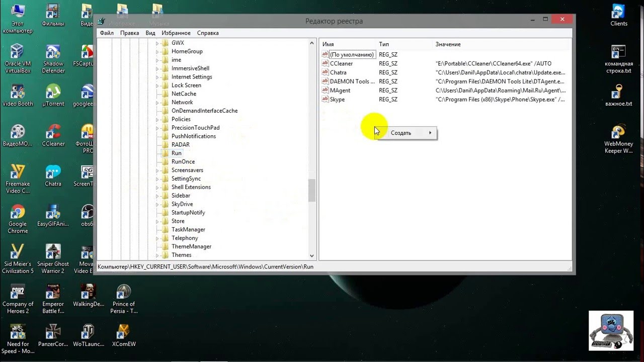Expand the Screensavers key
Viewport: 644px width, 362px height.
tap(157, 170)
